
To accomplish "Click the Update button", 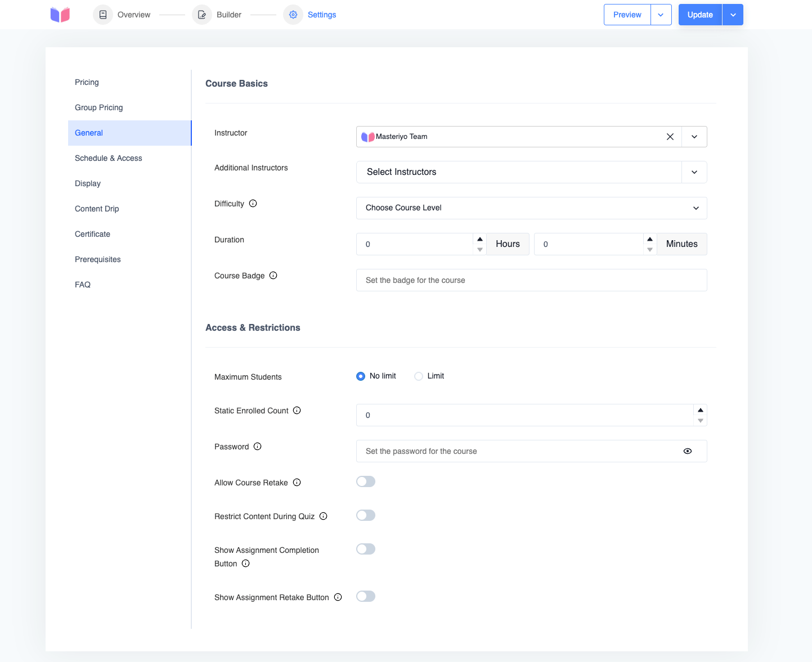I will (x=700, y=15).
